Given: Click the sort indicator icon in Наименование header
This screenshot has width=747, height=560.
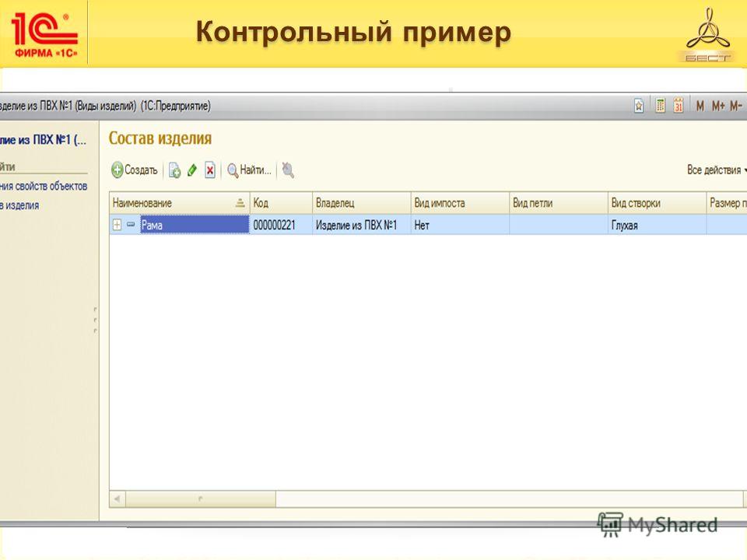Looking at the screenshot, I should [x=240, y=203].
